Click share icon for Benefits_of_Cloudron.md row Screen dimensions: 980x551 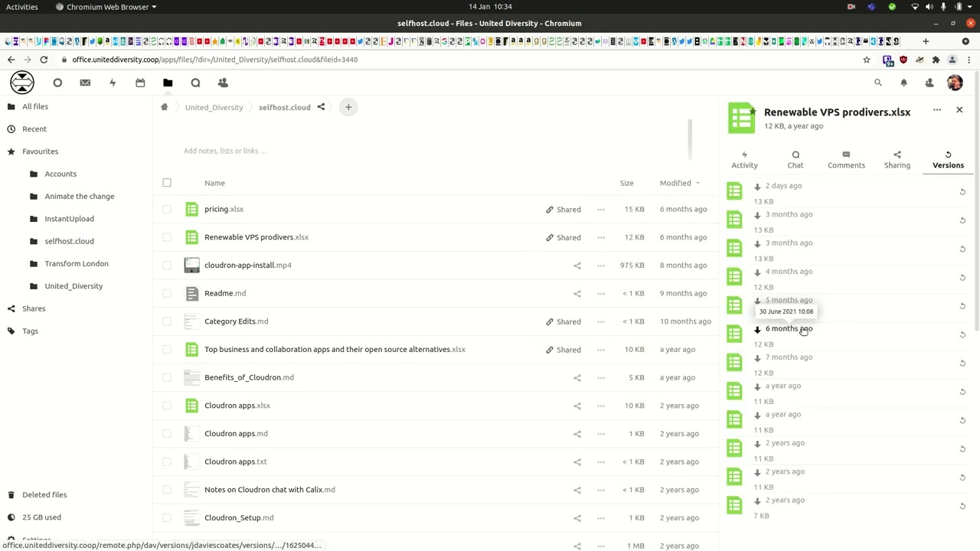tap(577, 377)
